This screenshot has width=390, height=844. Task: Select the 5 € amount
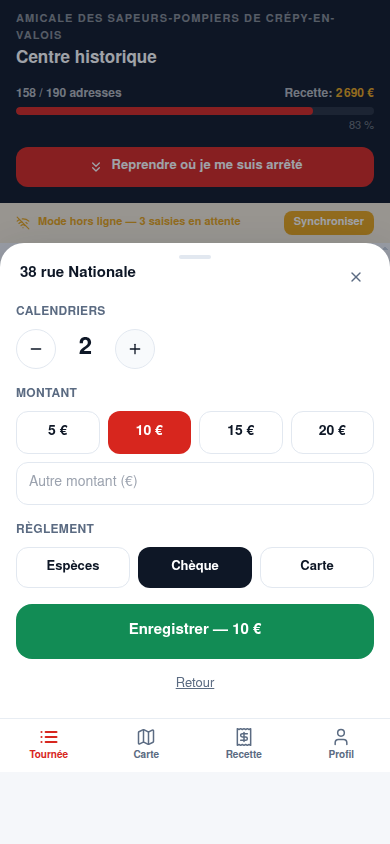(x=58, y=432)
